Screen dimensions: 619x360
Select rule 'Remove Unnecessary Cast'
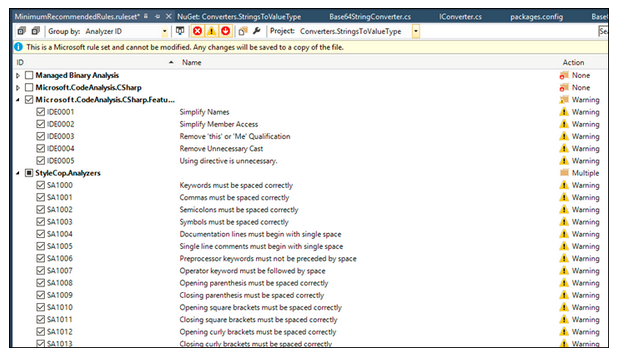pos(221,148)
